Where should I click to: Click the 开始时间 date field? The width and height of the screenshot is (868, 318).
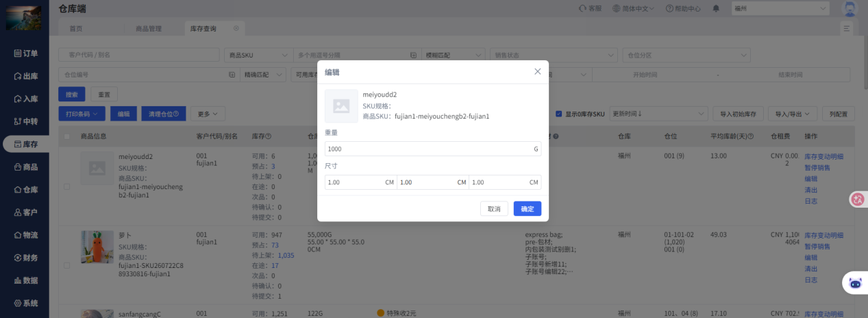point(645,75)
